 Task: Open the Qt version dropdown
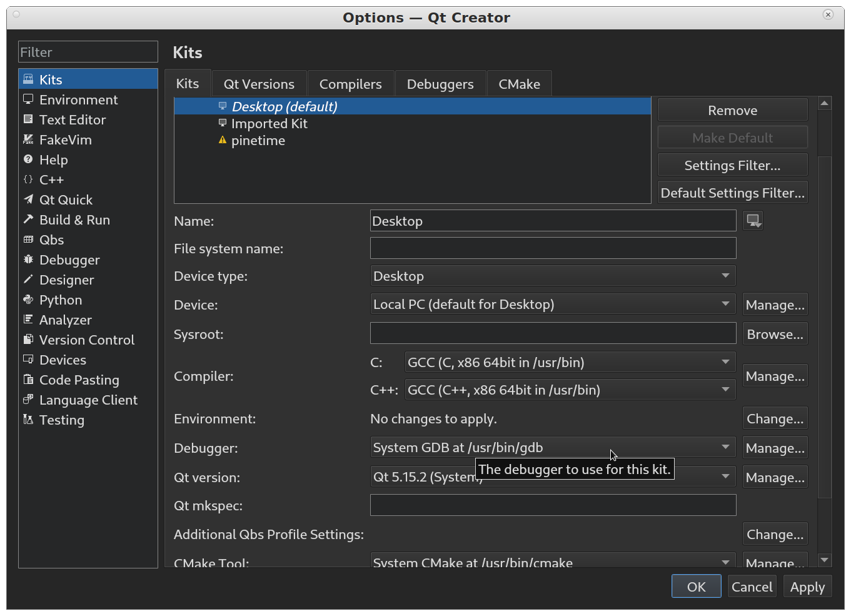553,477
